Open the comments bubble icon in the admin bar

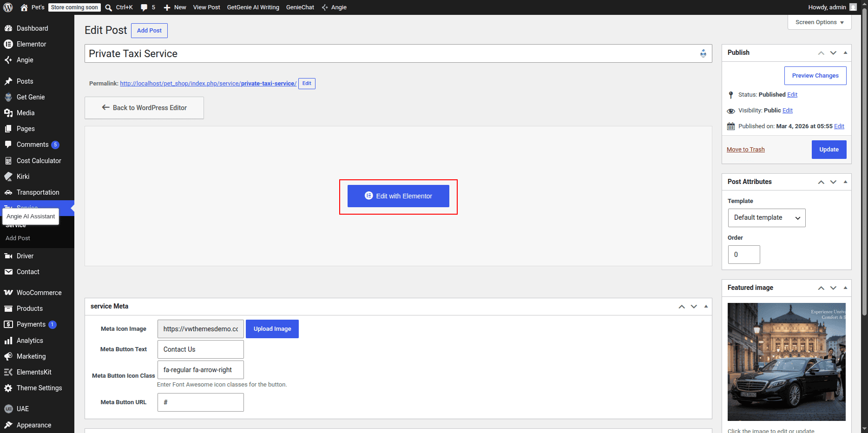[144, 7]
